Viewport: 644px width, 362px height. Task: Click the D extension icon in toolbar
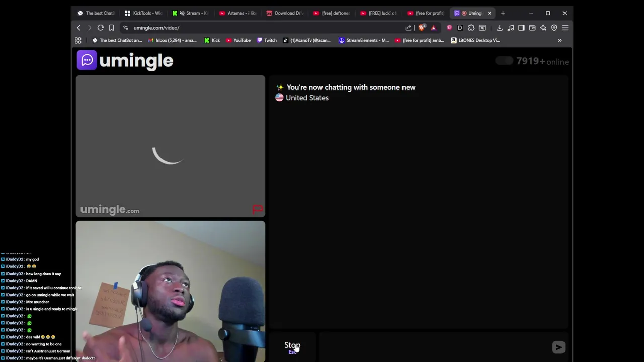tap(460, 28)
